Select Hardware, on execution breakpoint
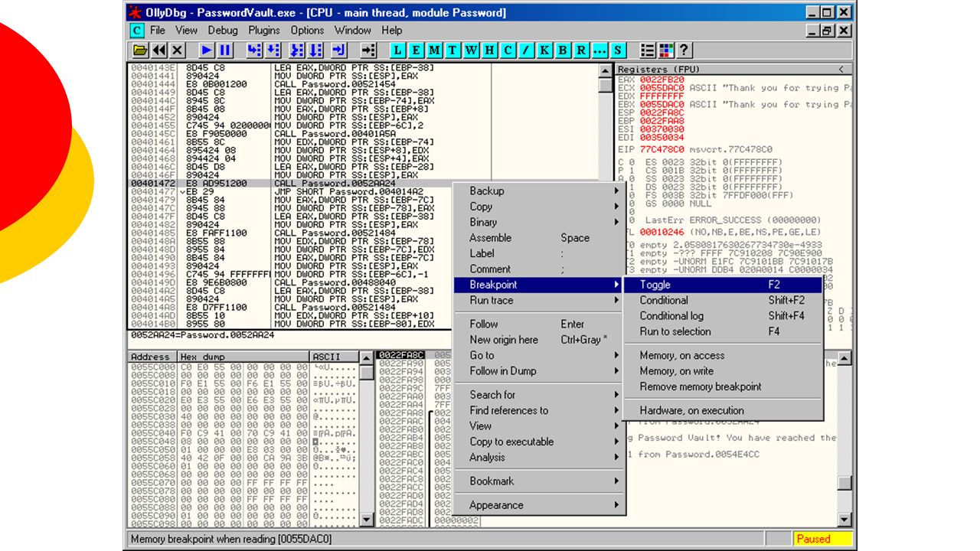This screenshot has width=980, height=551. (x=723, y=411)
